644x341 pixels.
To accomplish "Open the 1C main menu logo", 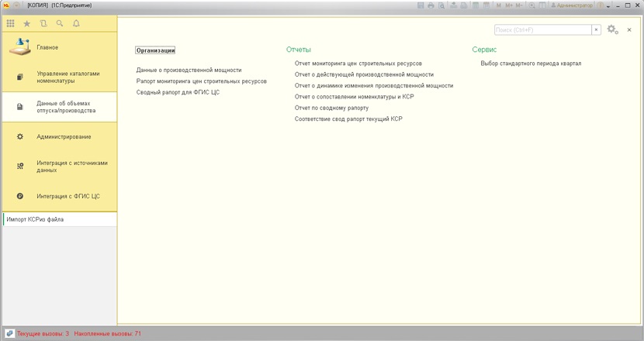I will pyautogui.click(x=6, y=5).
